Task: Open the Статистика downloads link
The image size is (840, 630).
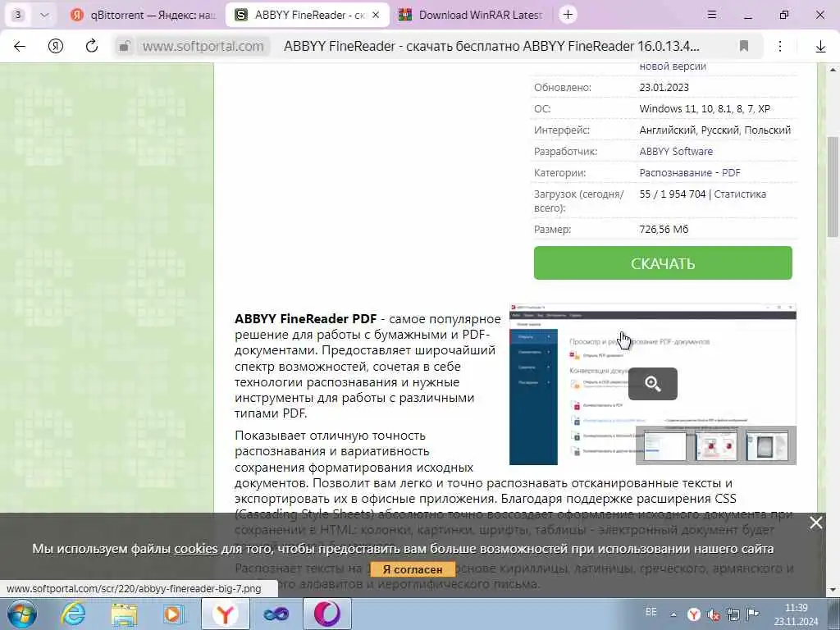Action: point(740,194)
